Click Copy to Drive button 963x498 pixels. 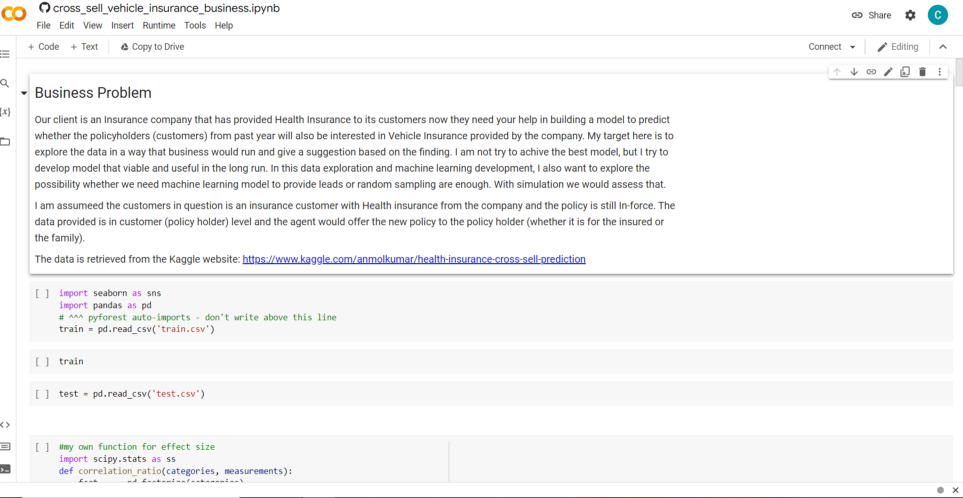[152, 47]
